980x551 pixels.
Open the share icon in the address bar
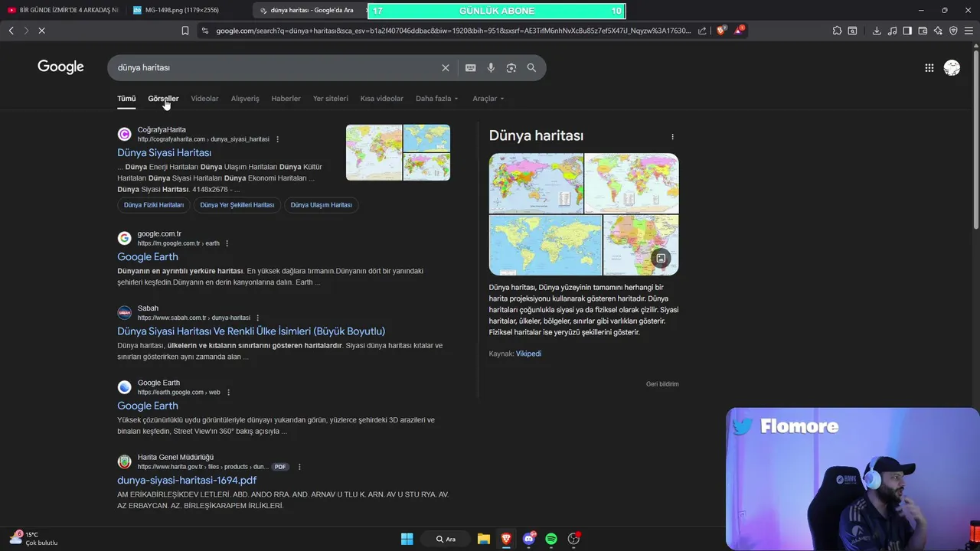(702, 31)
